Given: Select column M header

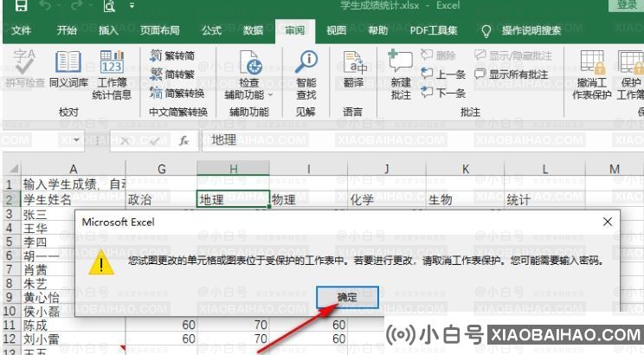Looking at the screenshot, I should click(x=615, y=169).
